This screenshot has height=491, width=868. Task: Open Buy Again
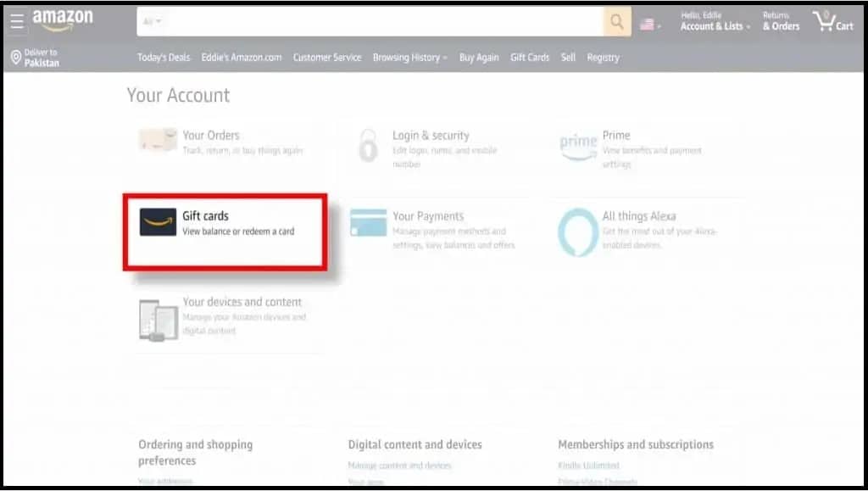(479, 58)
